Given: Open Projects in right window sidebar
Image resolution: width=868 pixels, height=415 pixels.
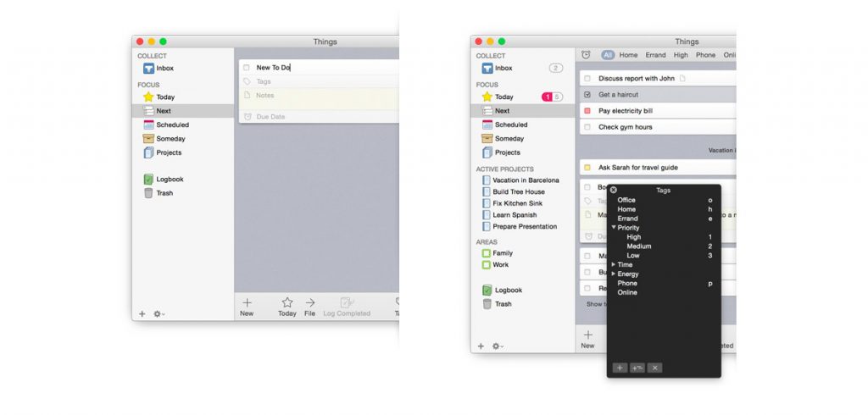Looking at the screenshot, I should pyautogui.click(x=501, y=152).
